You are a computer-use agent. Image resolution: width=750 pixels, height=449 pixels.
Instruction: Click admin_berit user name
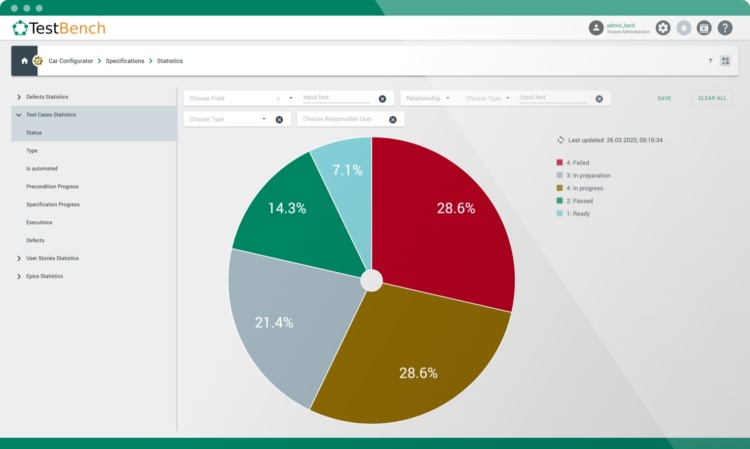pyautogui.click(x=621, y=25)
